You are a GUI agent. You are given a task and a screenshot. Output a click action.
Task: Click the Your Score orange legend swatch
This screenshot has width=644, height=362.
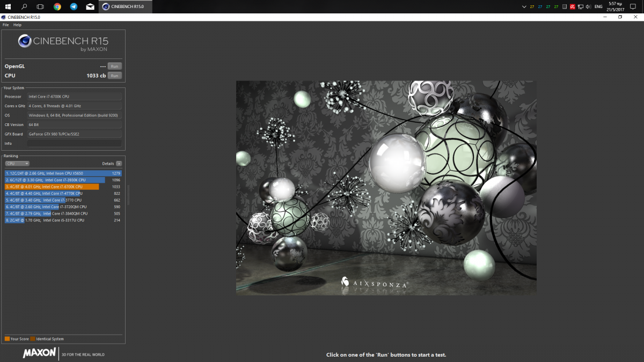point(7,339)
